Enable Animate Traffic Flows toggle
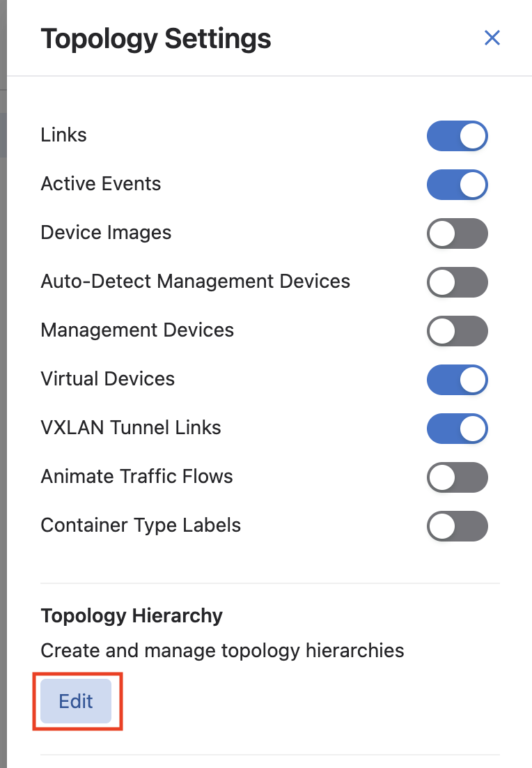This screenshot has width=532, height=768. 457,477
